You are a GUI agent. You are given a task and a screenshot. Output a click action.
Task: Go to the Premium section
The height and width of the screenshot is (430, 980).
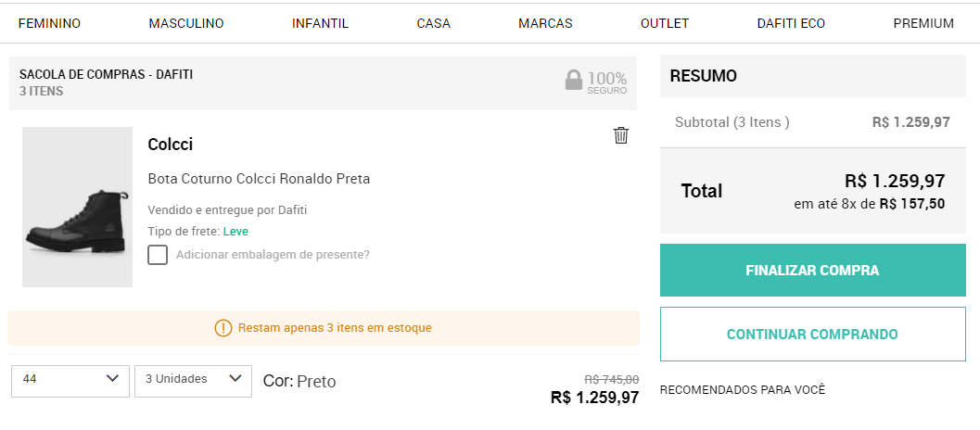click(923, 23)
